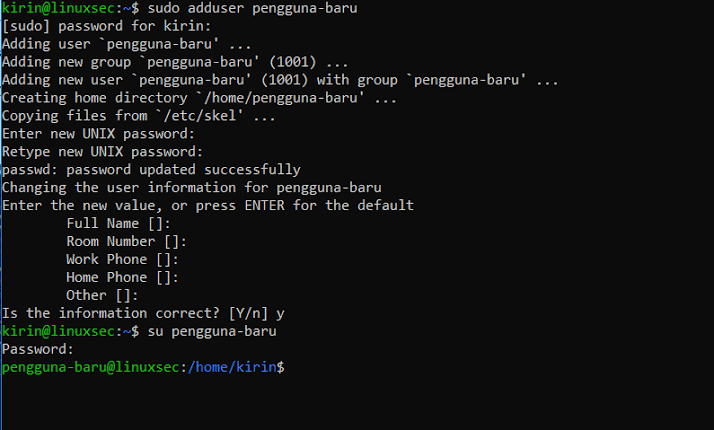The width and height of the screenshot is (714, 430).
Task: Click the 'Home Phone []:' field prompt
Action: pos(122,278)
